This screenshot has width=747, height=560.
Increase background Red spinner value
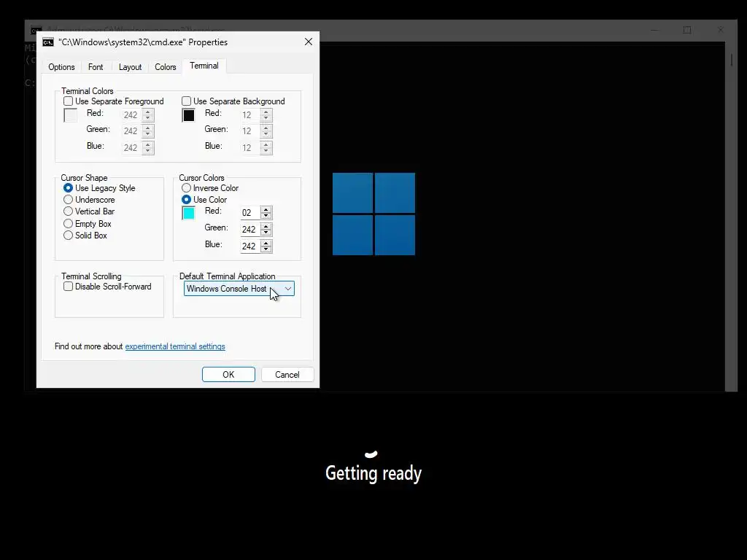[x=266, y=112]
